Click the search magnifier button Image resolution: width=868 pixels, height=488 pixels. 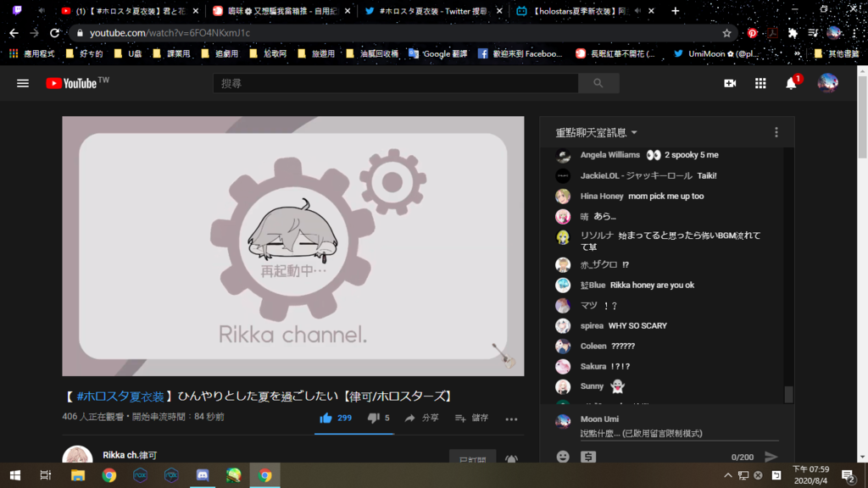(x=598, y=83)
